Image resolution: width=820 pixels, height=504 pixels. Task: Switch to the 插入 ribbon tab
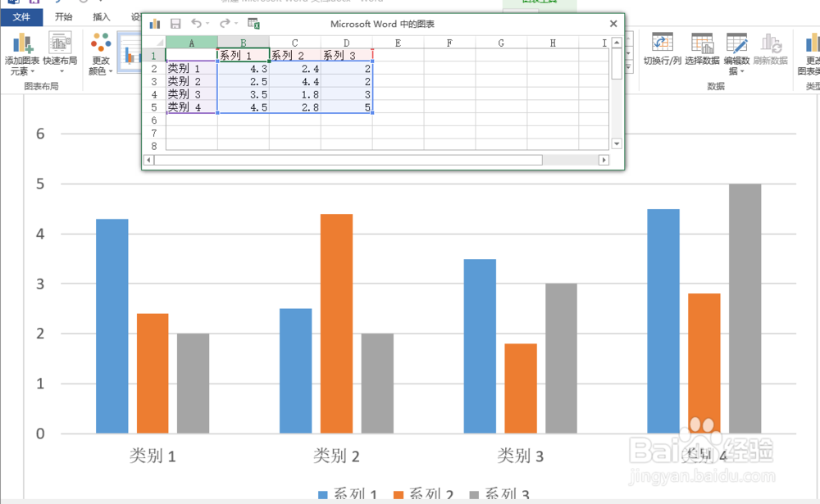102,16
